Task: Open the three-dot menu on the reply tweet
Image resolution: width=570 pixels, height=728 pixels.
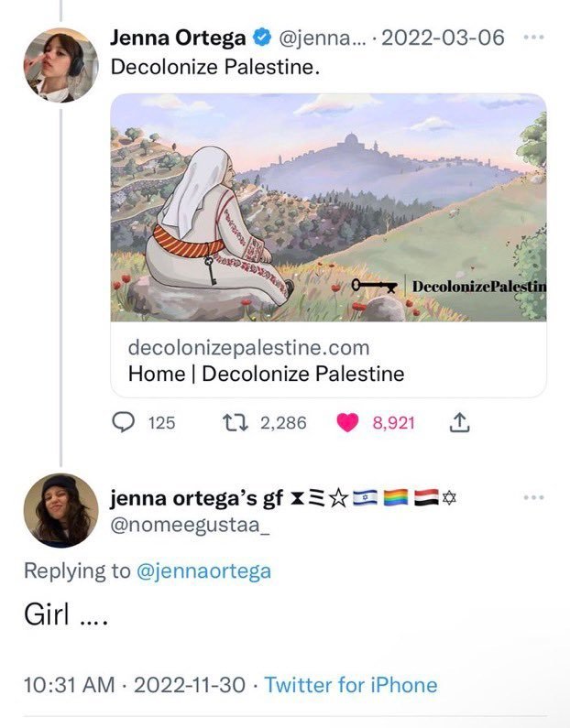Action: coord(533,497)
